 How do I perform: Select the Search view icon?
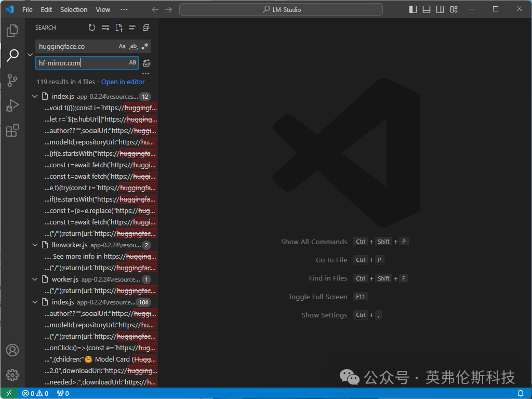click(x=12, y=55)
